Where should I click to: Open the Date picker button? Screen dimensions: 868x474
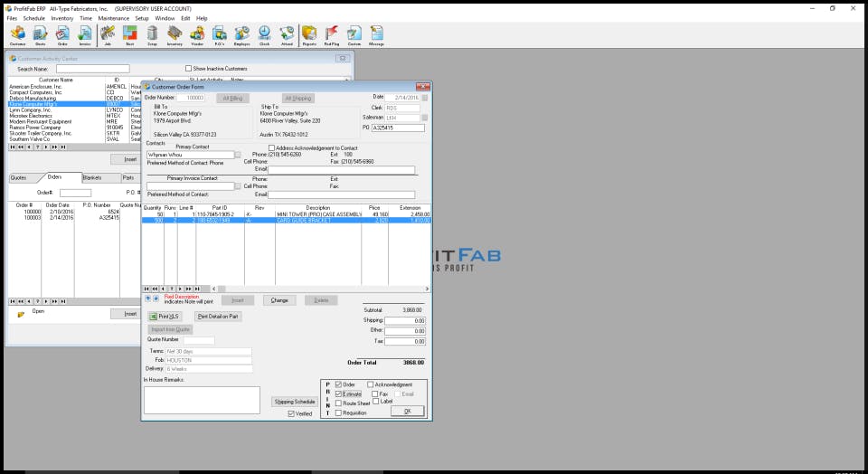point(425,98)
